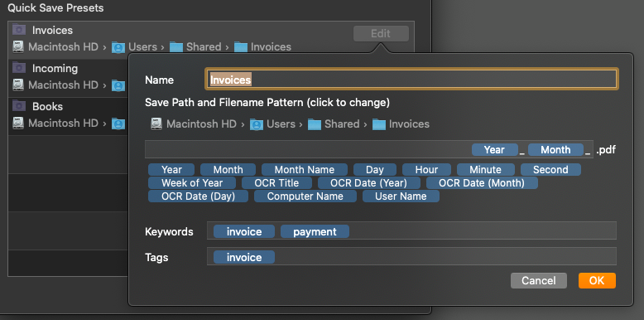Screen dimensions: 644x320
Task: Select the User Name token
Action: coord(401,196)
